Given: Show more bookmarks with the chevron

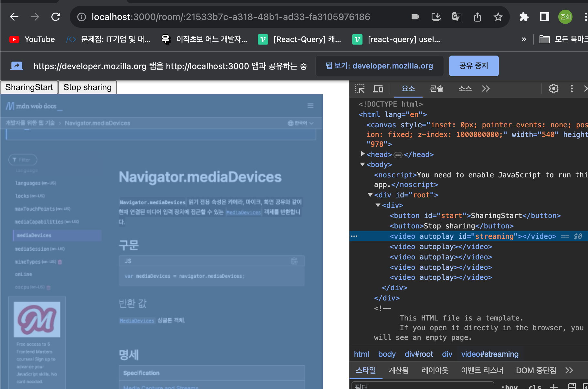Looking at the screenshot, I should click(524, 39).
